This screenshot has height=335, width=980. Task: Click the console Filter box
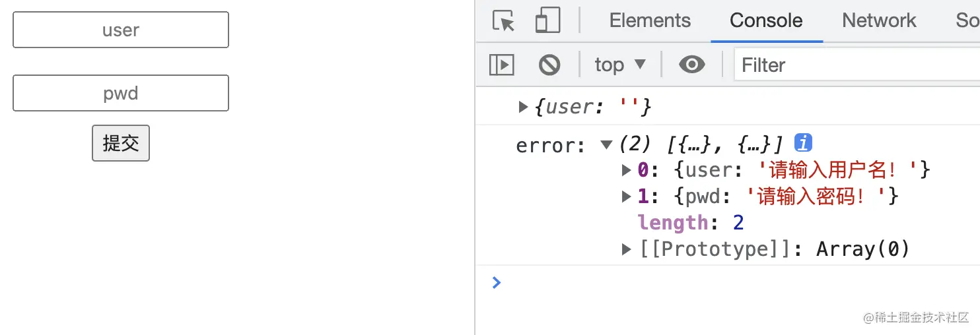pyautogui.click(x=857, y=65)
